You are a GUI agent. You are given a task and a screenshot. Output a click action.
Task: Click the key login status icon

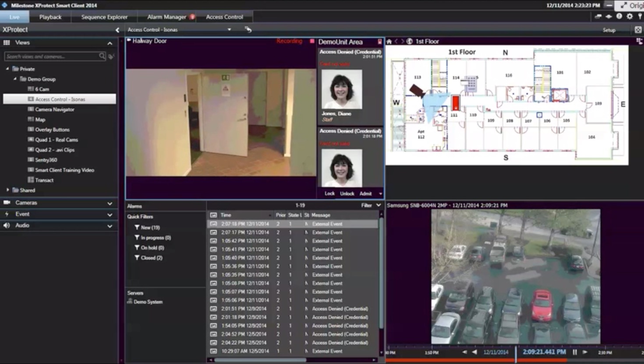tap(640, 16)
